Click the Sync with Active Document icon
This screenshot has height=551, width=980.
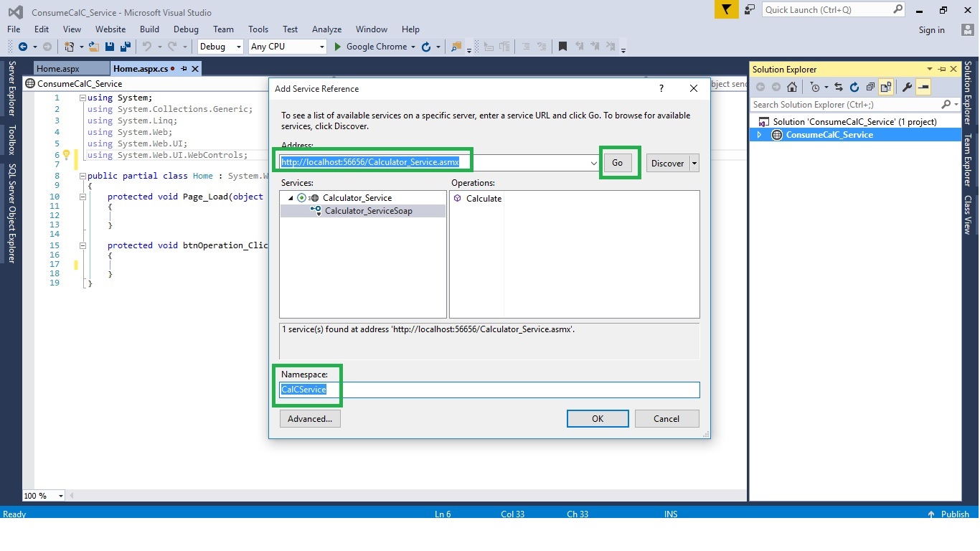coord(838,87)
